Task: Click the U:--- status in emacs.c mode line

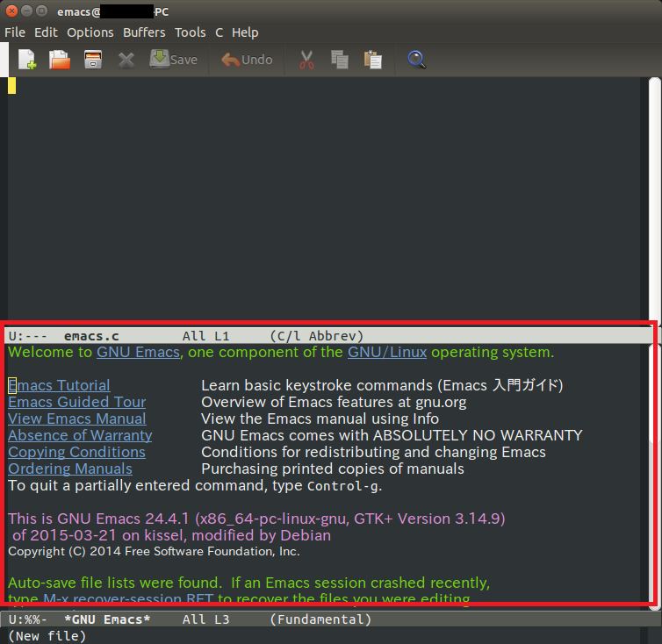Action: coord(27,336)
